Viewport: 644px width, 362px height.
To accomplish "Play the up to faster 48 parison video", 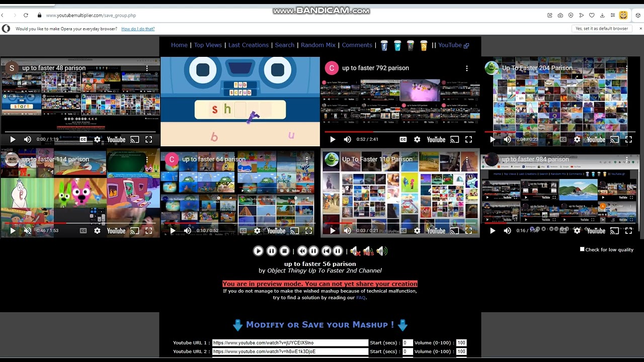I will pos(13,140).
